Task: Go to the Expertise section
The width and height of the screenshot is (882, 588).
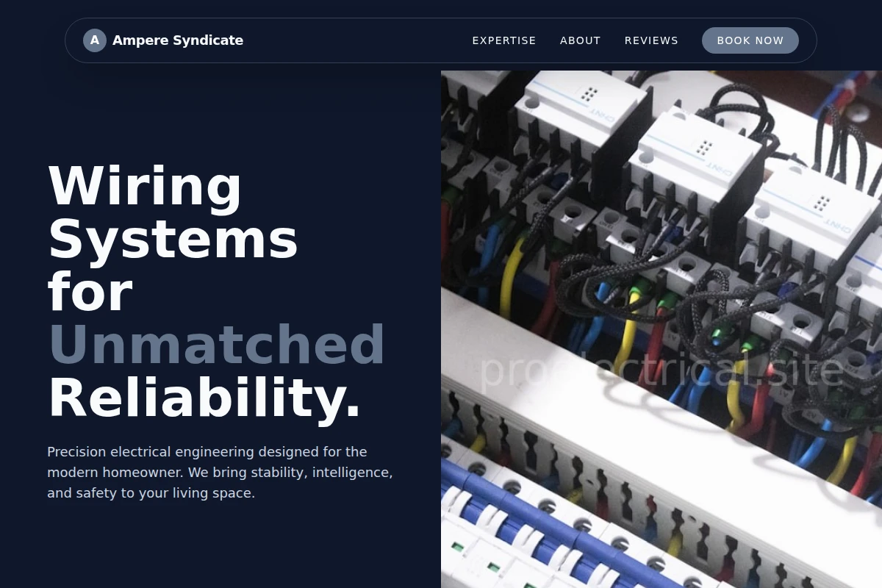Action: (504, 40)
